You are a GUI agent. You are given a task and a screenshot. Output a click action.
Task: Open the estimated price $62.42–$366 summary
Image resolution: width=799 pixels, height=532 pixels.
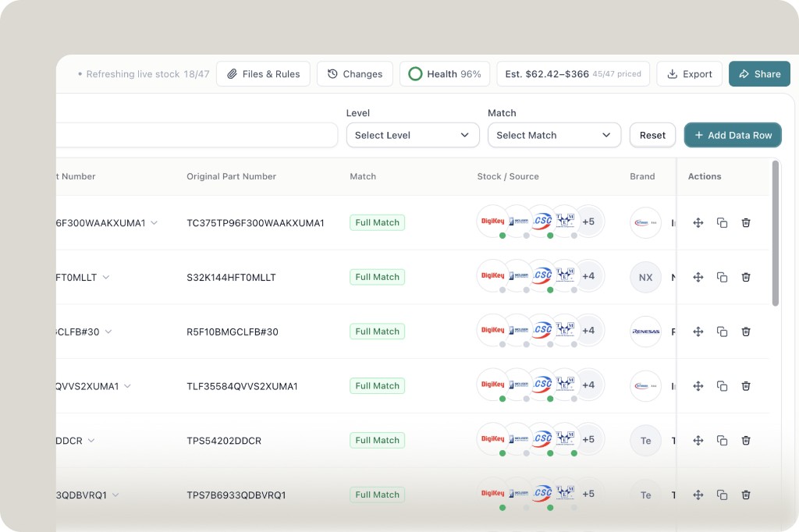point(574,74)
